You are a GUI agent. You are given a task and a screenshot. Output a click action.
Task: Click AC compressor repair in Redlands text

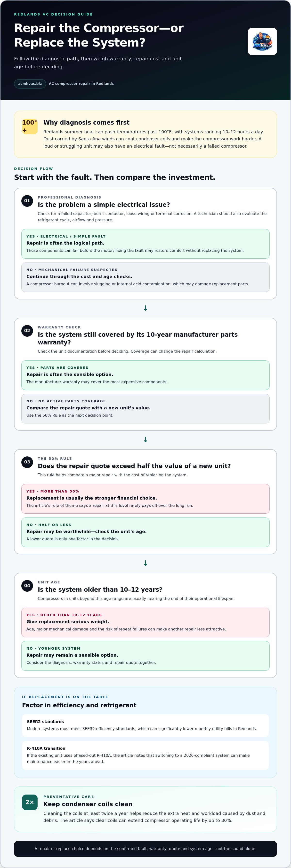pyautogui.click(x=81, y=84)
